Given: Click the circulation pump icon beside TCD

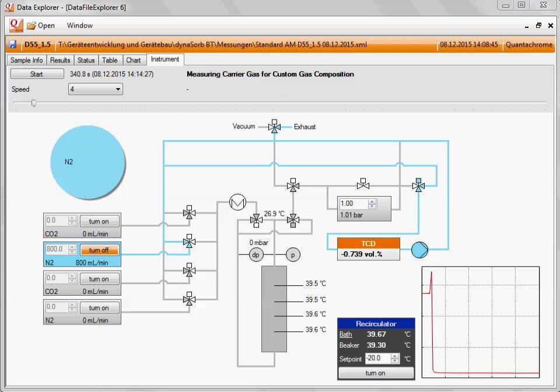Looking at the screenshot, I should [419, 250].
